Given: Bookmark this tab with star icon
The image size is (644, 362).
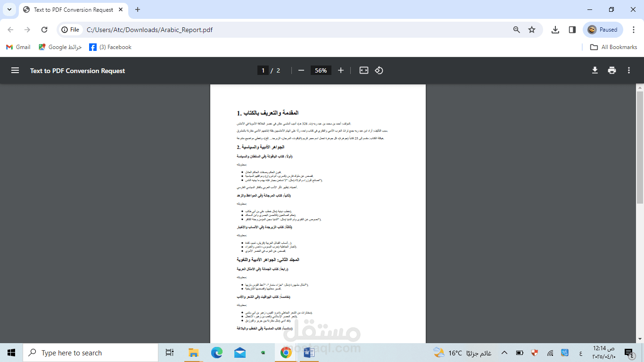Looking at the screenshot, I should coord(532,30).
